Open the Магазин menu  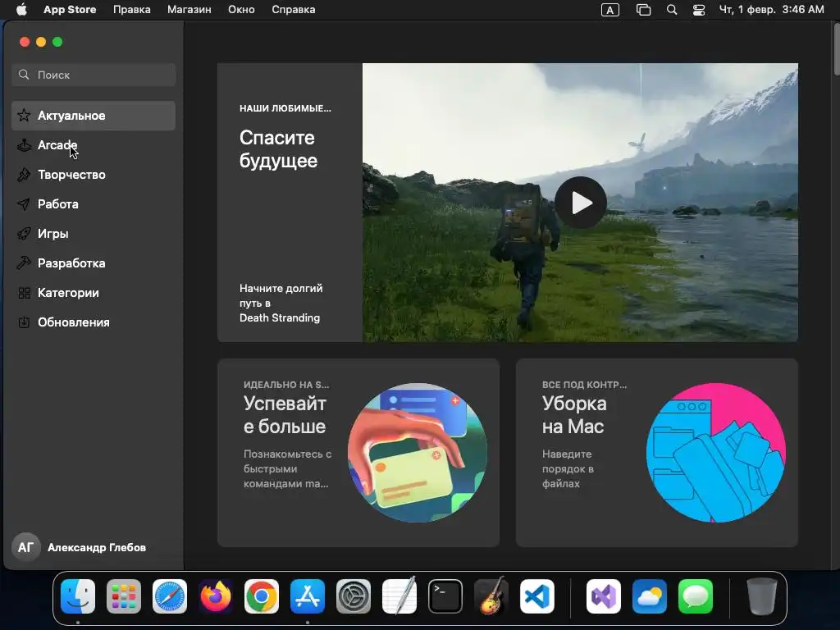(189, 10)
